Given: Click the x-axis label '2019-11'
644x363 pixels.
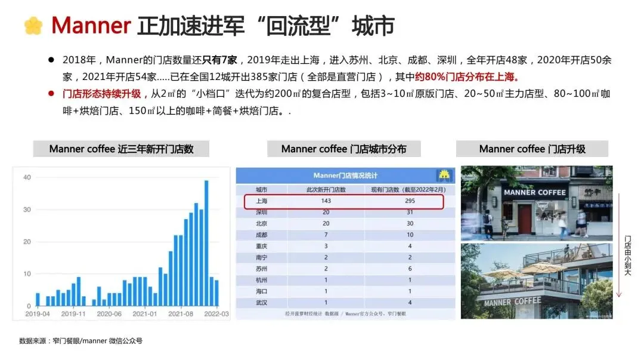Looking at the screenshot, I should tap(73, 313).
